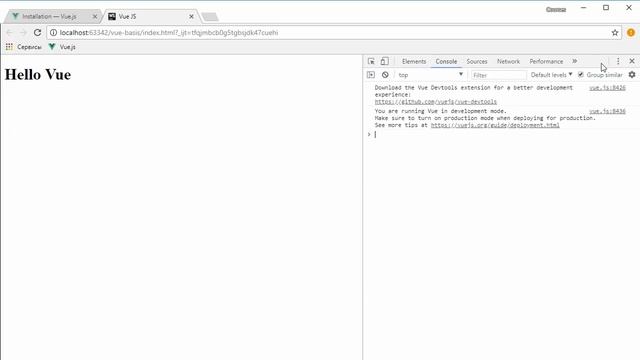This screenshot has width=640, height=360.
Task: Open the vuejs.org deployment guide link
Action: pos(495,125)
